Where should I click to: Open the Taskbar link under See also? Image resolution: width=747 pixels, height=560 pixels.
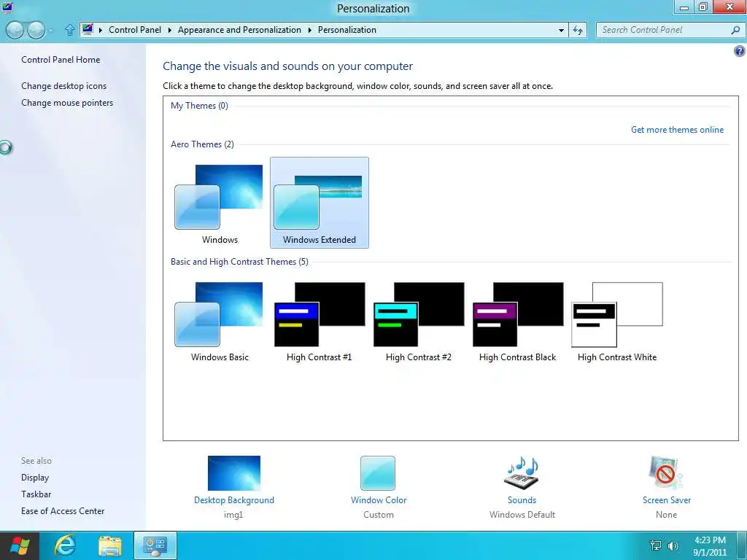36,494
